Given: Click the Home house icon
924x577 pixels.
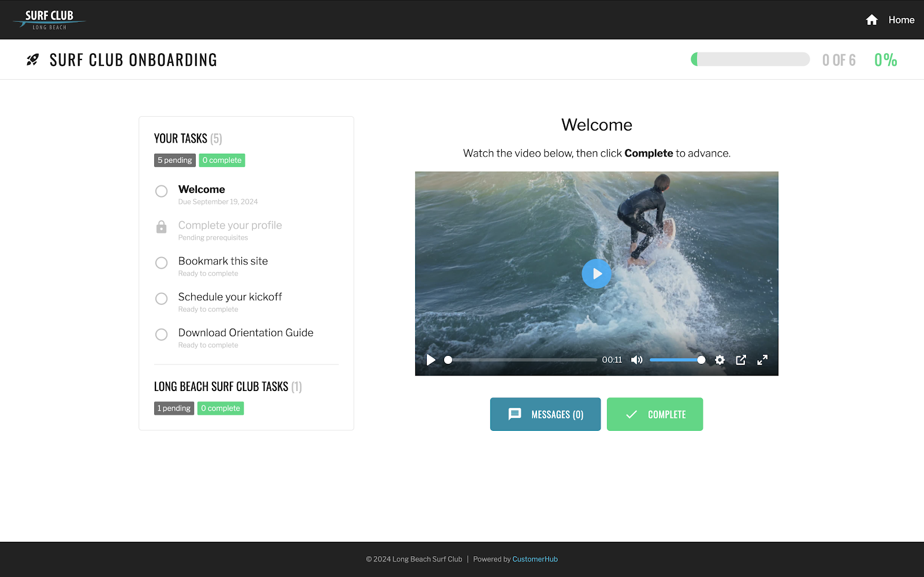Looking at the screenshot, I should 871,20.
